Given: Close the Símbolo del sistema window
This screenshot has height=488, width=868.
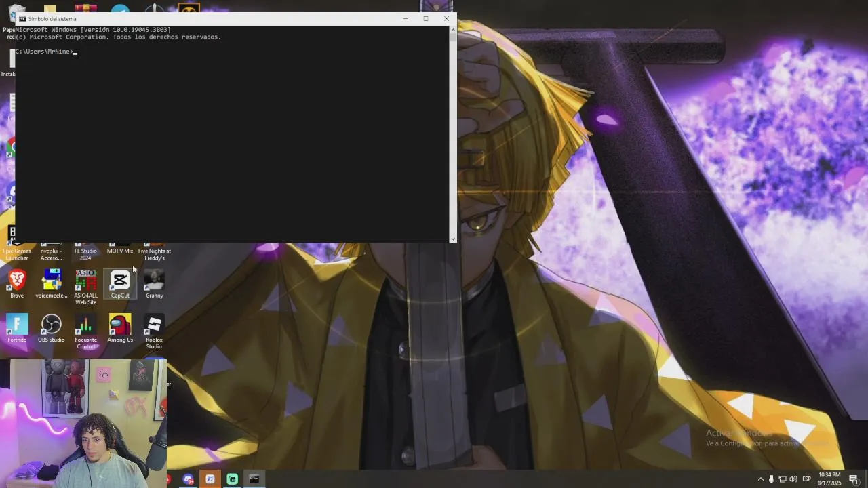Looking at the screenshot, I should coord(446,19).
